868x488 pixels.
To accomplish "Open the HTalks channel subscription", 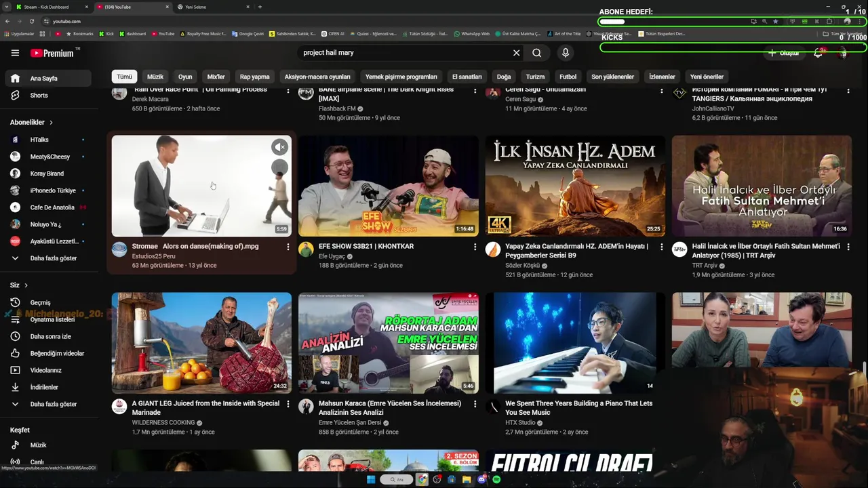I will (x=47, y=140).
